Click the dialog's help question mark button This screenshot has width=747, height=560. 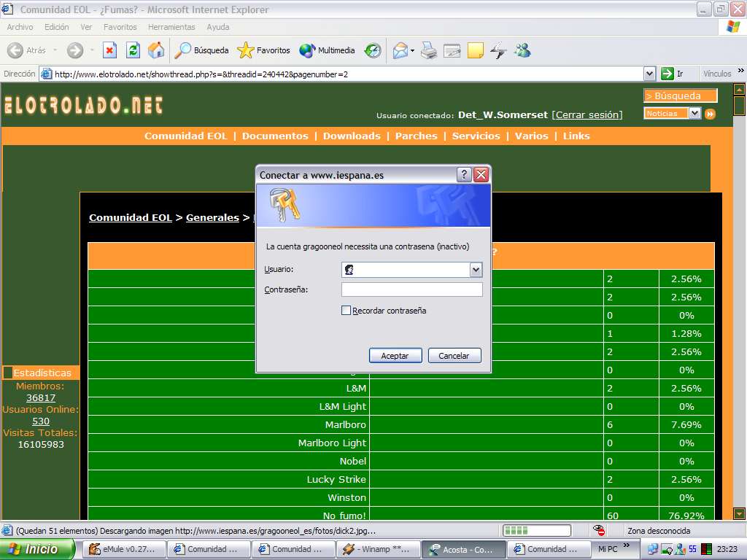coord(464,175)
